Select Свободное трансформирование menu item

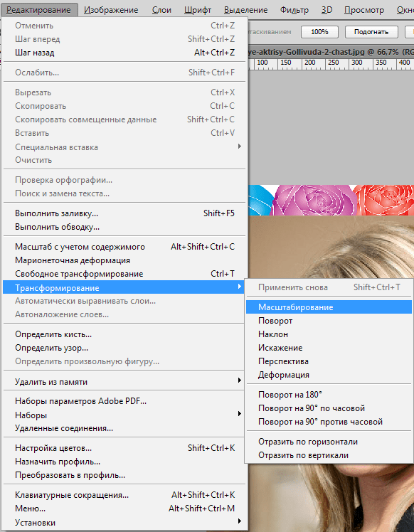point(124,274)
